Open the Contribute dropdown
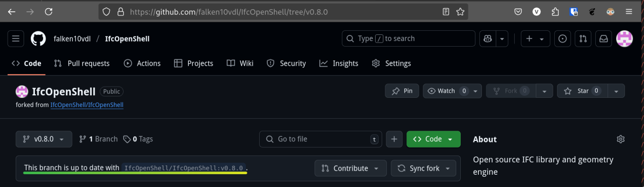 [350, 168]
